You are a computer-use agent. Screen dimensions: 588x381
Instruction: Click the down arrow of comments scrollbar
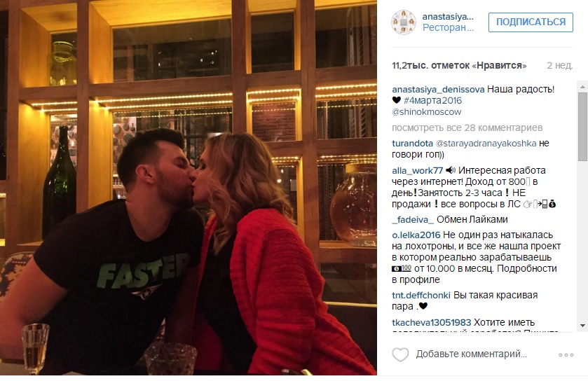click(582, 326)
